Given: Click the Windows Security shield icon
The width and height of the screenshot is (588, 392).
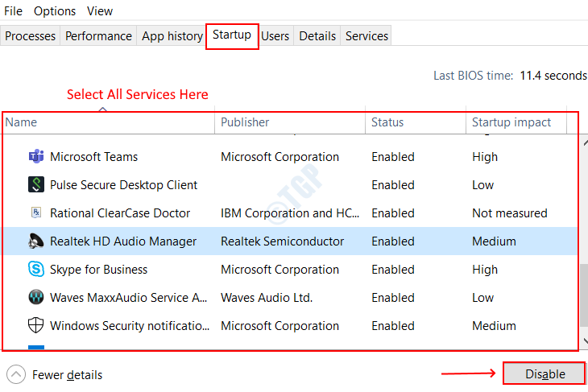Looking at the screenshot, I should pyautogui.click(x=36, y=325).
